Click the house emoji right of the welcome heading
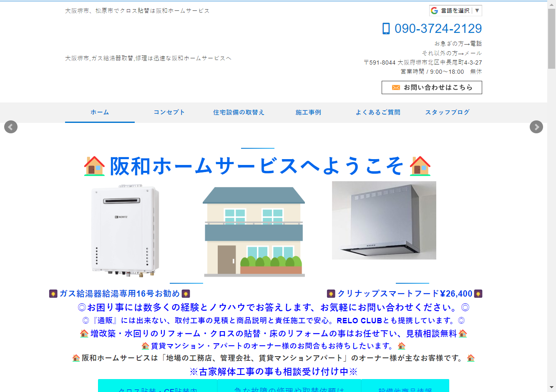 pyautogui.click(x=420, y=166)
